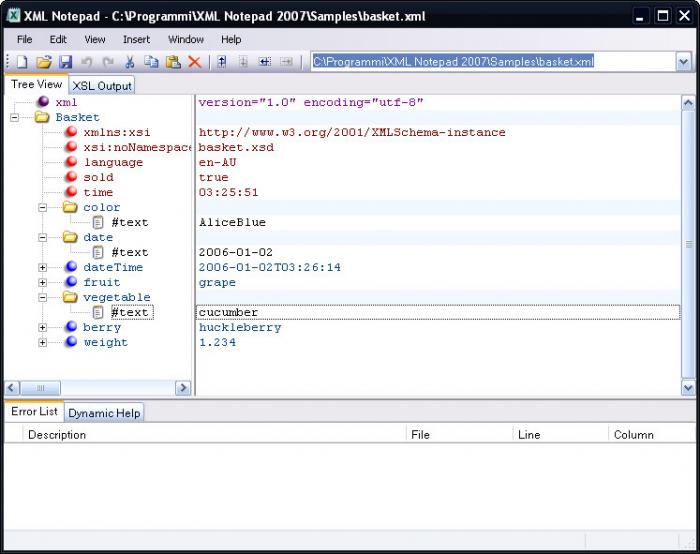Delete node with the red X icon
This screenshot has width=700, height=554.
(195, 62)
